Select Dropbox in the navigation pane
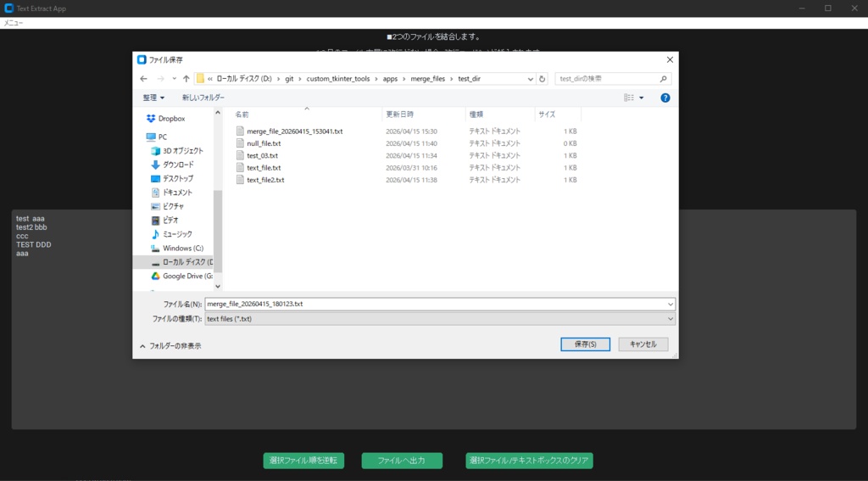Viewport: 868px width, 481px height. [x=171, y=119]
